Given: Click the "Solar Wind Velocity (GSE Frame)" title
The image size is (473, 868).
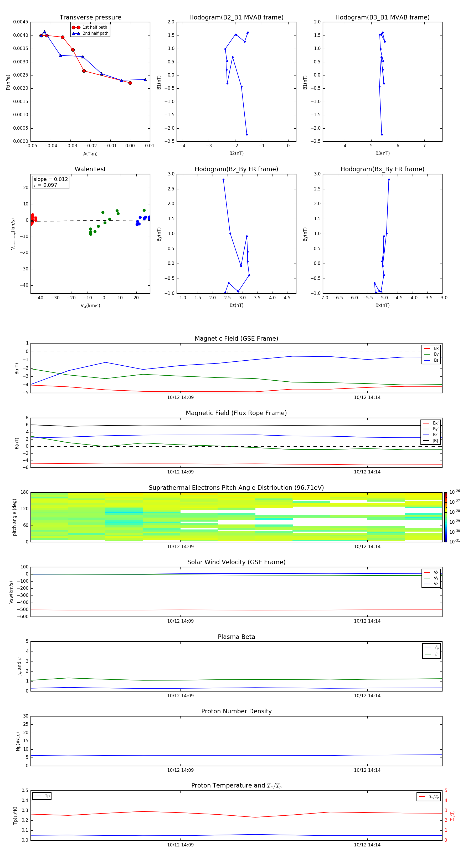Looking at the screenshot, I should pyautogui.click(x=236, y=562).
